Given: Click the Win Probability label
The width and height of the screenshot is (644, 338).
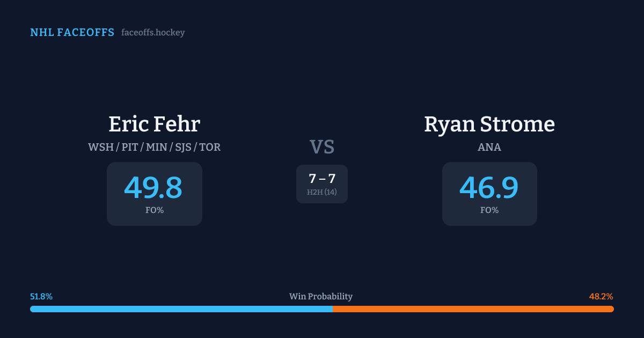Looking at the screenshot, I should (321, 296).
